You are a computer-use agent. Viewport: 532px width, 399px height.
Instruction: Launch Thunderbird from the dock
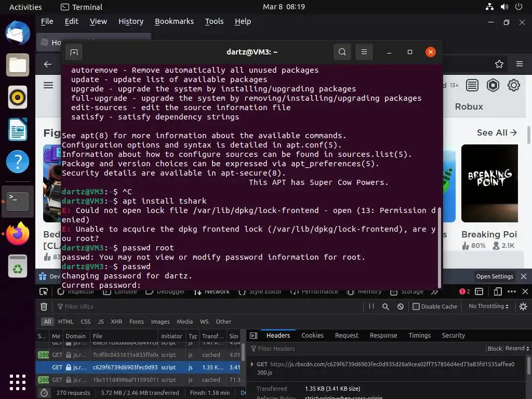pos(18,33)
